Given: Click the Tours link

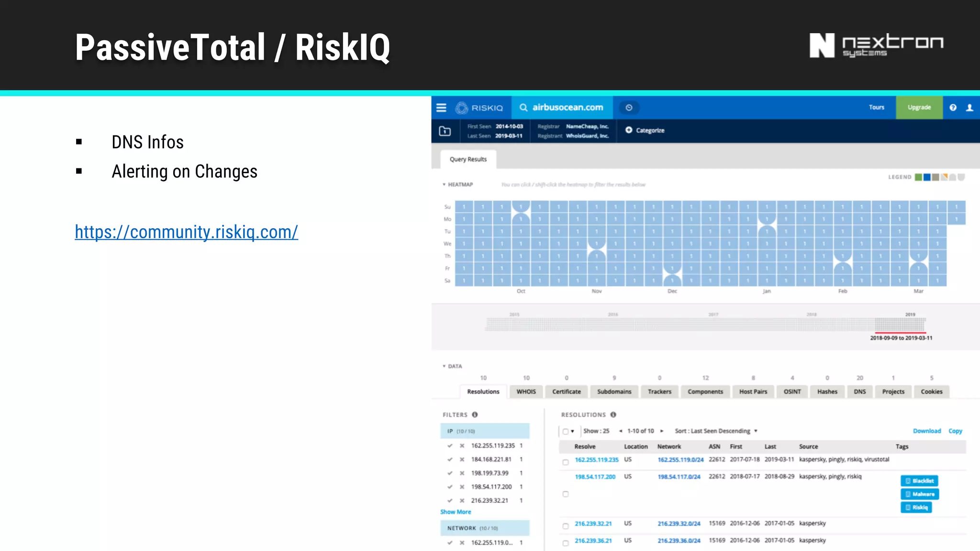Looking at the screenshot, I should 877,108.
